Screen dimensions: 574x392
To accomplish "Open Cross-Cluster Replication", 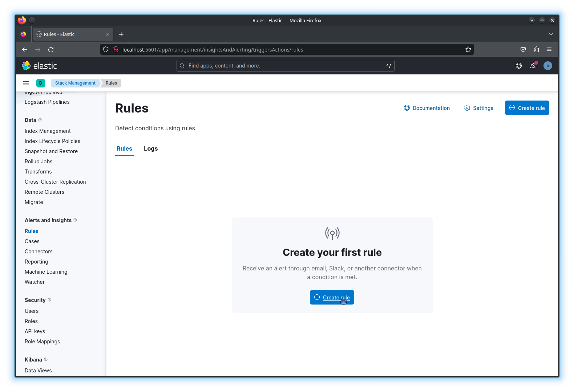I will pos(55,182).
